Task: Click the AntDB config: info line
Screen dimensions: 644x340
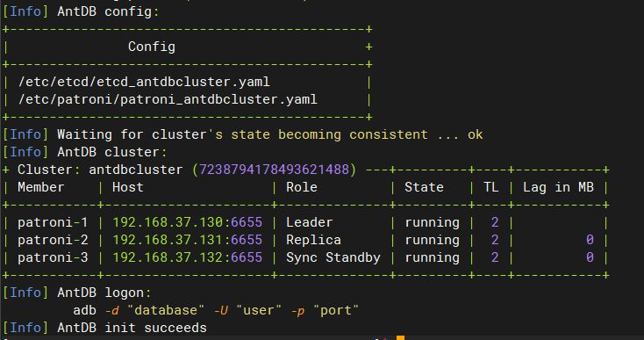Action: click(x=81, y=11)
